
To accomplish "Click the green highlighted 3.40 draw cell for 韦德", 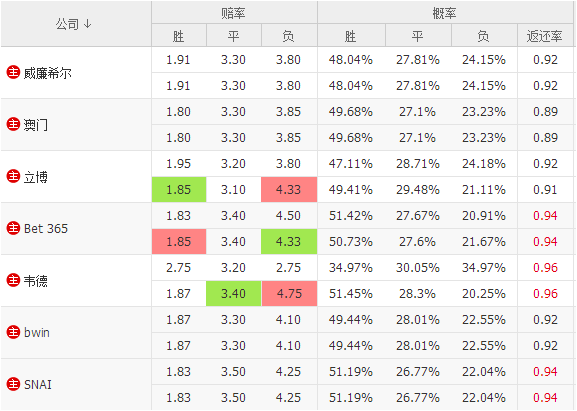I will 234,293.
